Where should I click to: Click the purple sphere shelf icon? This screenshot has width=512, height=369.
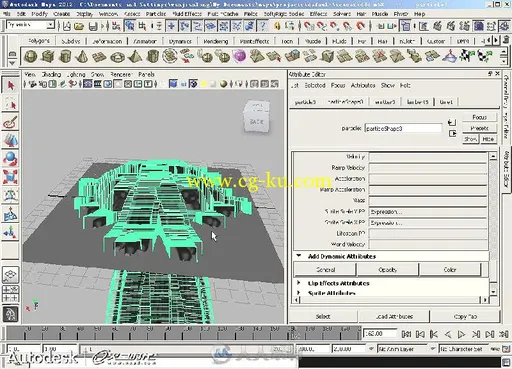point(240,56)
